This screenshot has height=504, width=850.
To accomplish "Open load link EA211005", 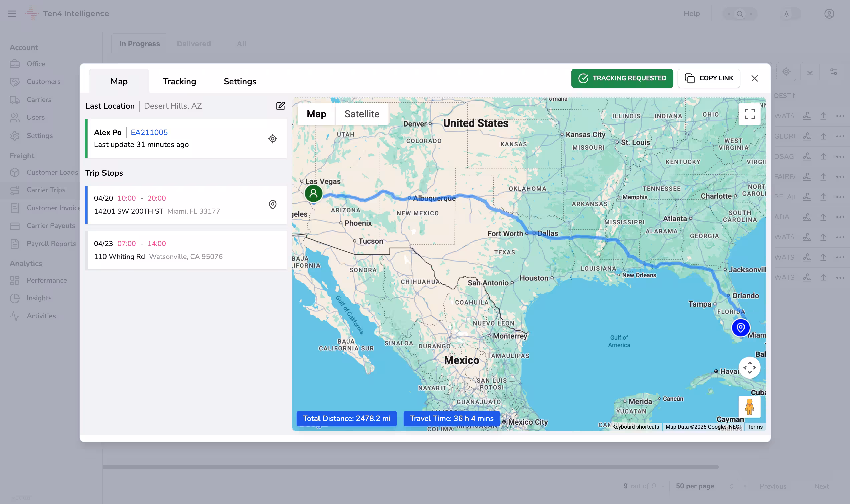I will coord(149,132).
